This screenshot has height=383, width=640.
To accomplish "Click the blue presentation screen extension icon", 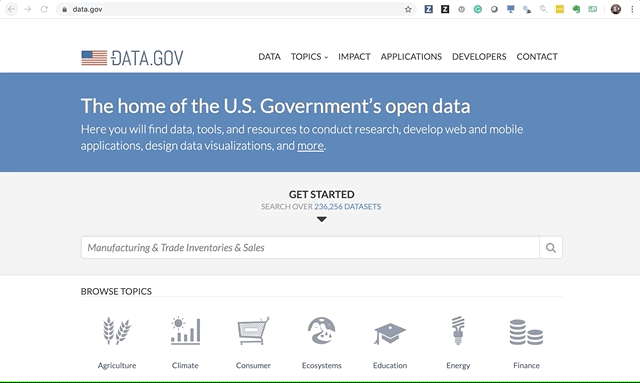I will point(511,9).
